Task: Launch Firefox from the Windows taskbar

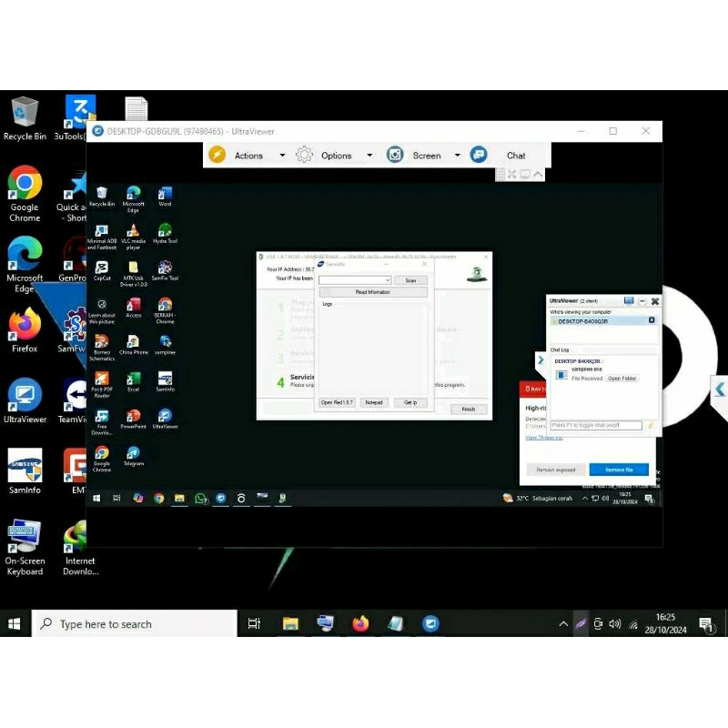Action: [x=360, y=624]
